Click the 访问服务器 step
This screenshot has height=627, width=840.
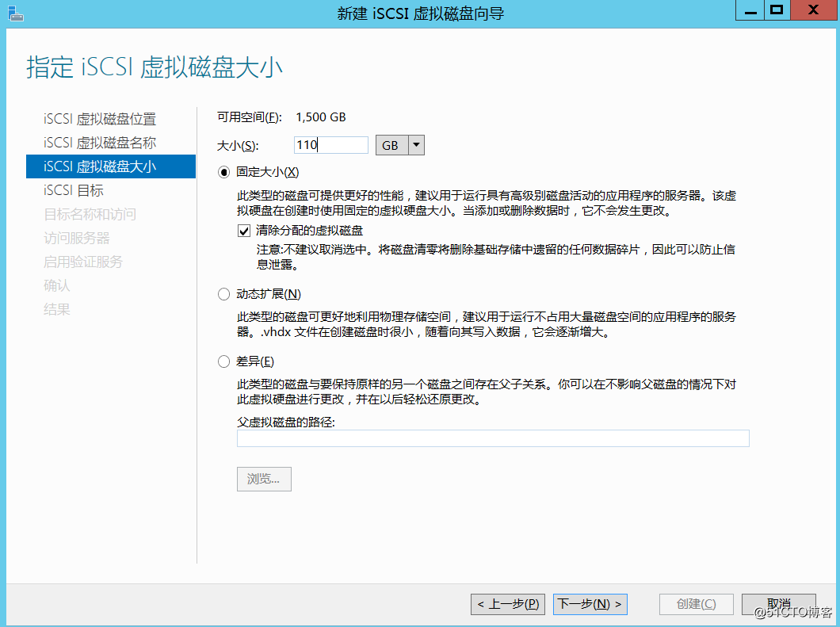76,238
